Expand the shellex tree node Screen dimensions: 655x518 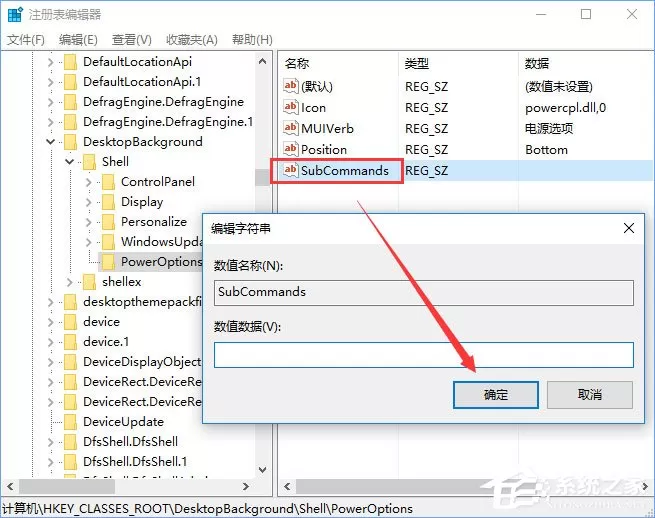point(70,282)
